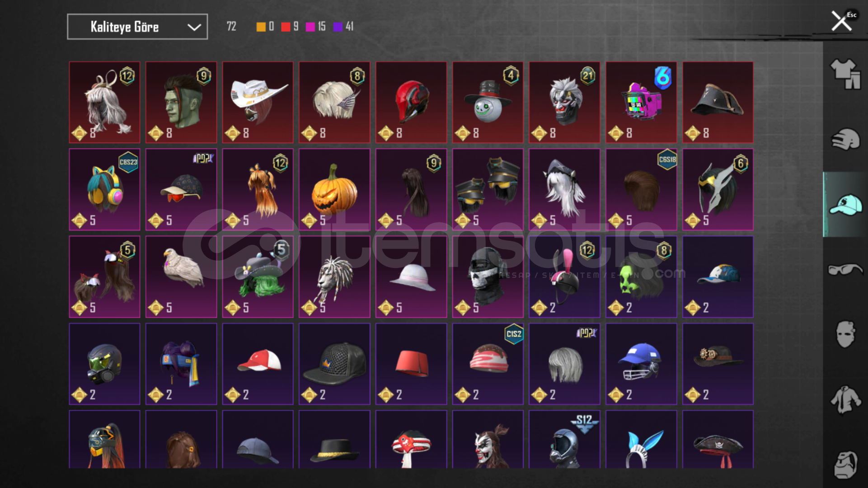Screen dimensions: 868x488
Task: Select the retro TV head item
Action: [641, 103]
